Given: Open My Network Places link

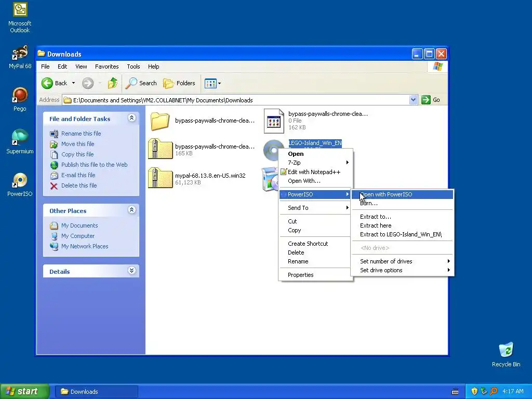Looking at the screenshot, I should [x=85, y=246].
